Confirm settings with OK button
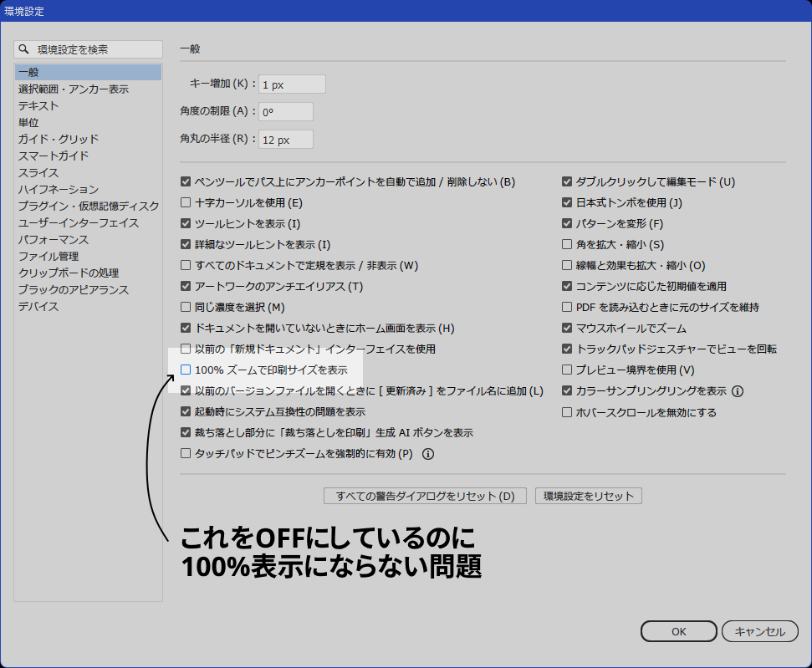The width and height of the screenshot is (812, 668). (x=679, y=632)
